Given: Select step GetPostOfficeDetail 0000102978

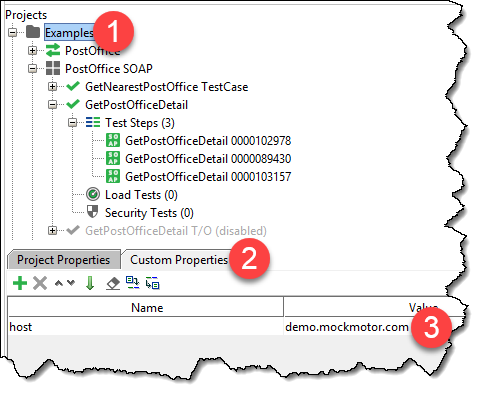Looking at the screenshot, I should pyautogui.click(x=208, y=141).
